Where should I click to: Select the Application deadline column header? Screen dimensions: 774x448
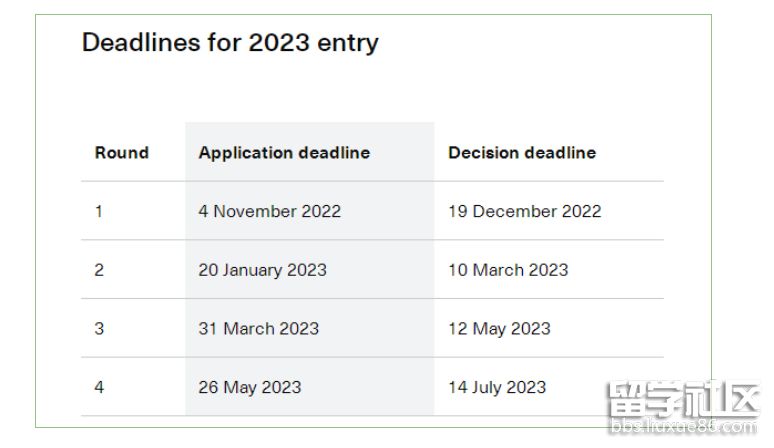pyautogui.click(x=284, y=153)
